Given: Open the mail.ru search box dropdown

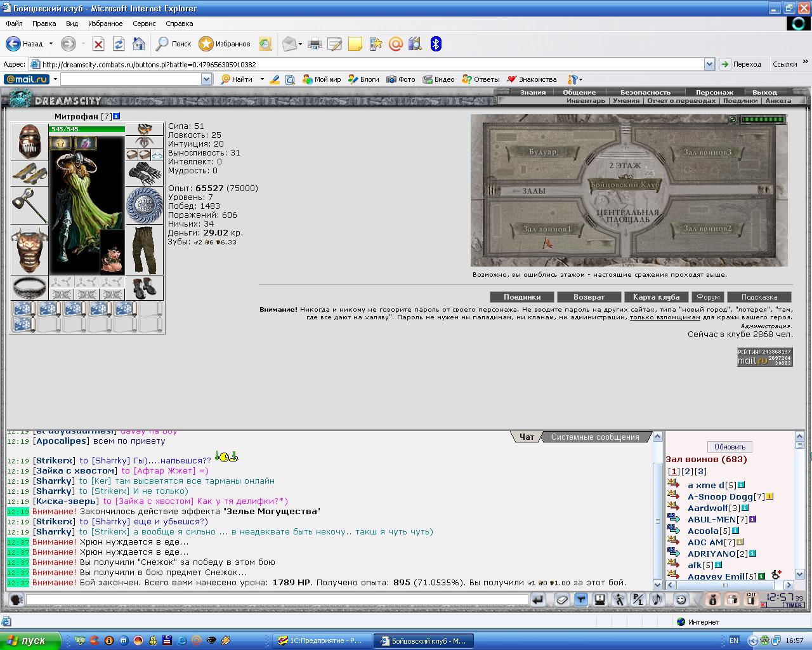Looking at the screenshot, I should click(206, 79).
